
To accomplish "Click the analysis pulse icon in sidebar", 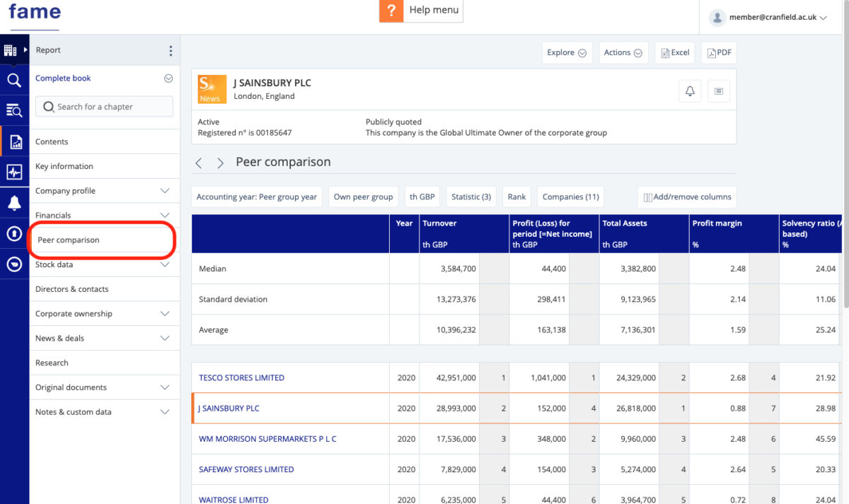I will (x=15, y=172).
